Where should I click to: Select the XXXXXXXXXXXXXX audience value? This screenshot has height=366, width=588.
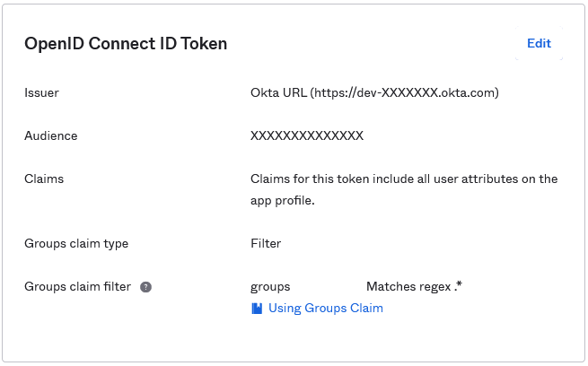306,135
